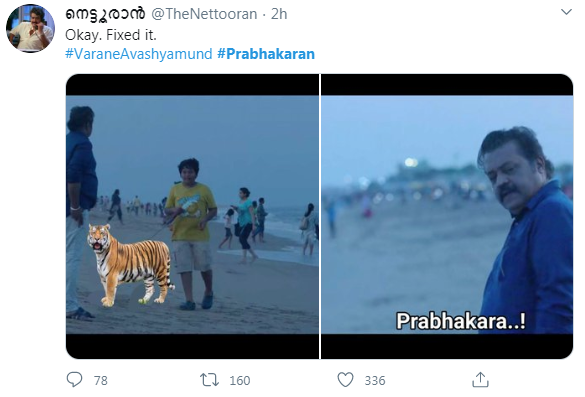Click the tiger in the left photo
Viewport: 585px width, 397px height.
(130, 264)
